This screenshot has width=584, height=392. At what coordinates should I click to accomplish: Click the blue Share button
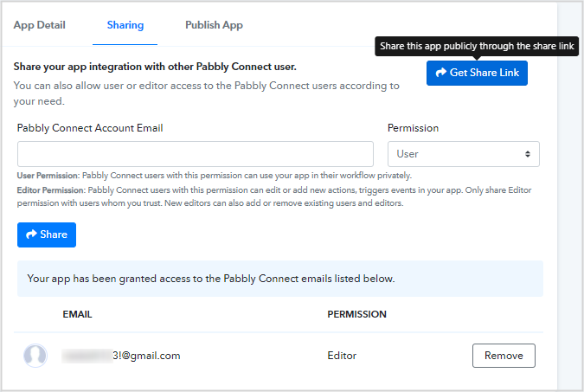pyautogui.click(x=47, y=235)
